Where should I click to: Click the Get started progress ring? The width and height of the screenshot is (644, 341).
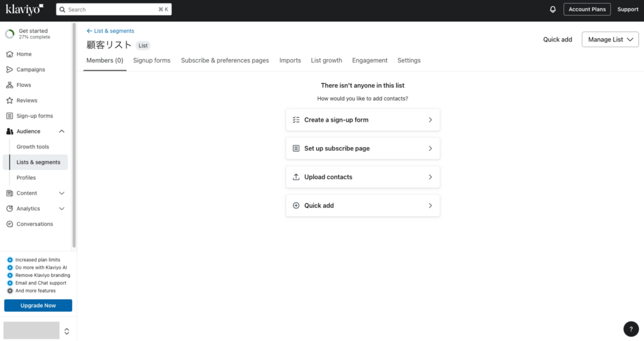click(10, 34)
